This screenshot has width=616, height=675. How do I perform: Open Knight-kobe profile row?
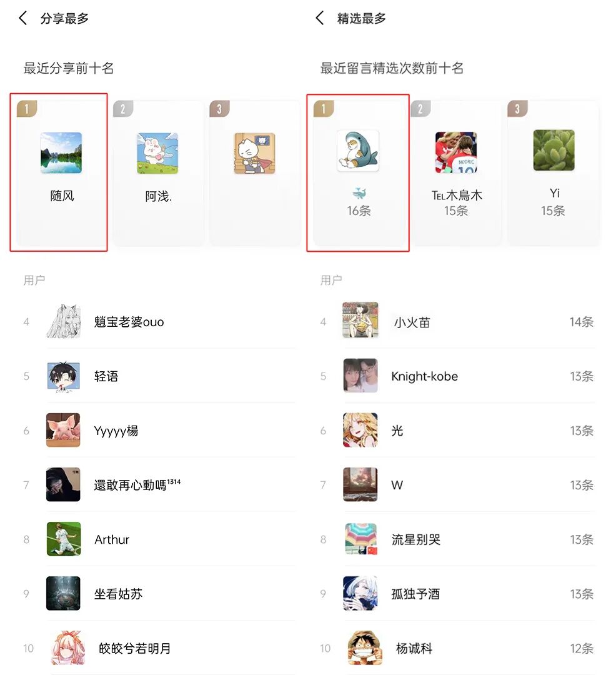pyautogui.click(x=457, y=376)
